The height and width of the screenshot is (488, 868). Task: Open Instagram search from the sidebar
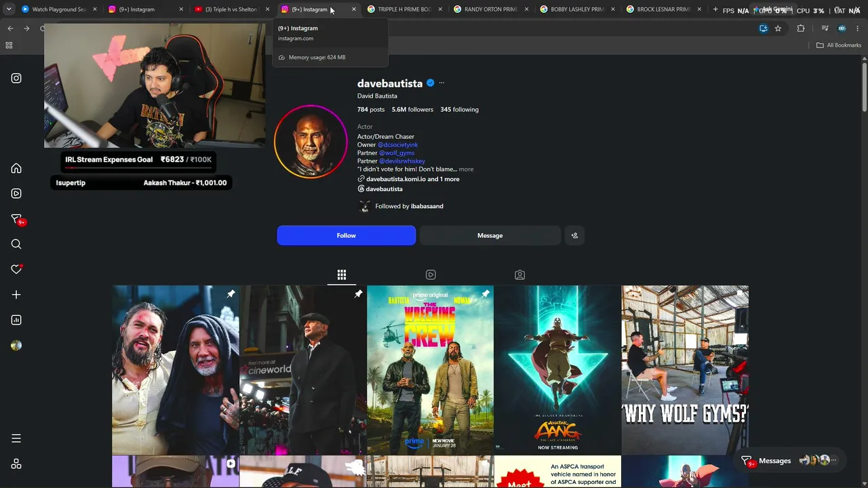pos(16,244)
